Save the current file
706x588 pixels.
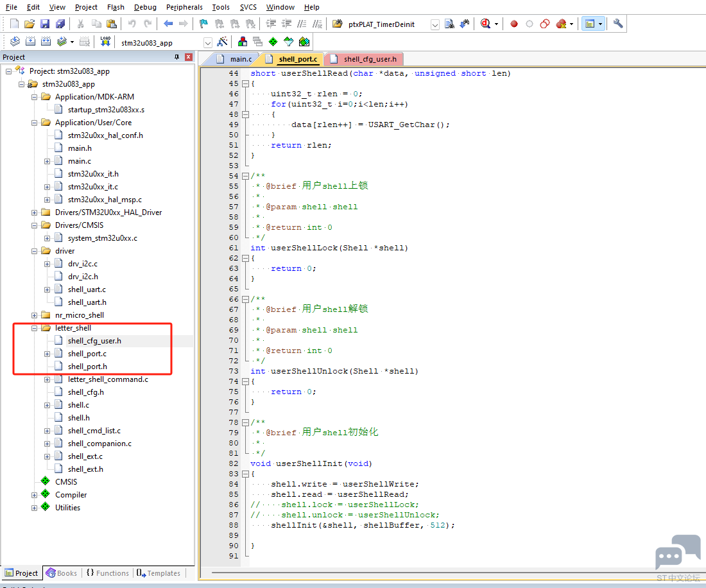[x=45, y=24]
